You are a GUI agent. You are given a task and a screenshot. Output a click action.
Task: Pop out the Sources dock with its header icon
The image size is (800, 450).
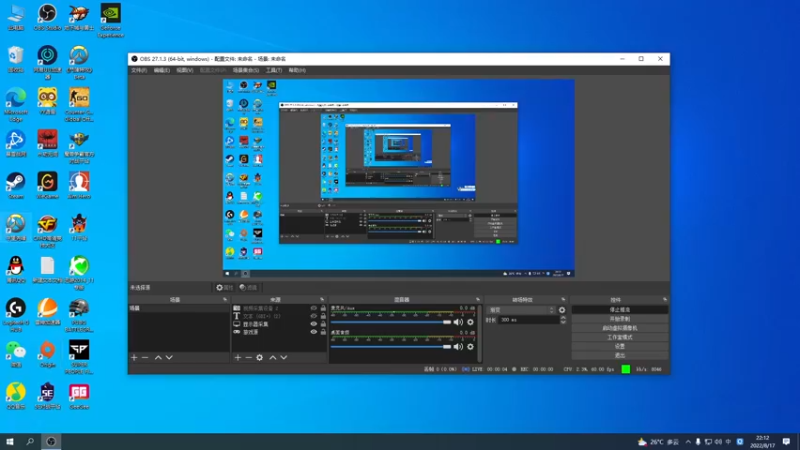(x=322, y=299)
